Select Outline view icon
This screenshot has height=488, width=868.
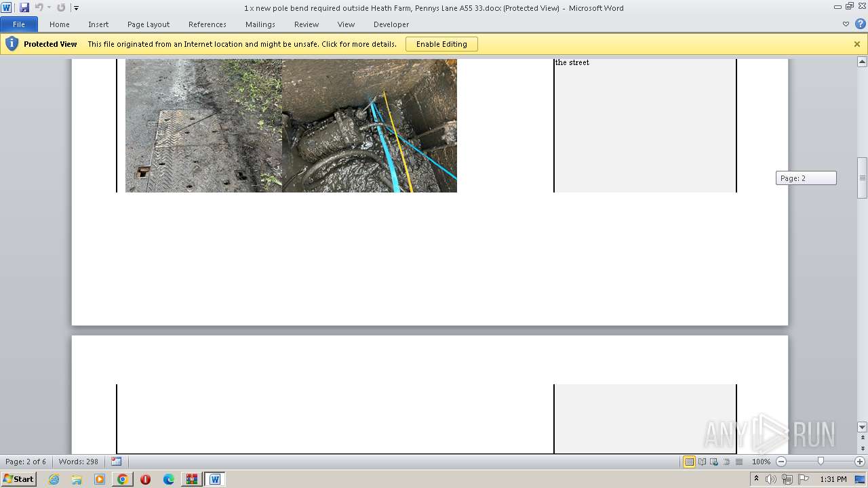tap(726, 462)
